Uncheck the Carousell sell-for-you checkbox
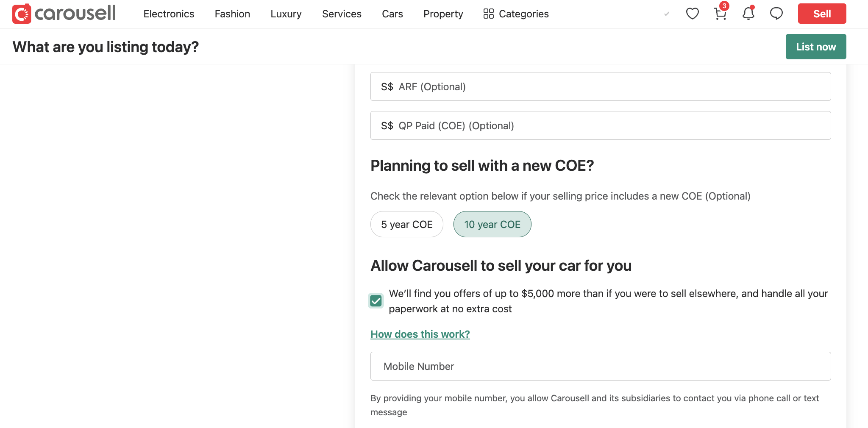 [376, 301]
